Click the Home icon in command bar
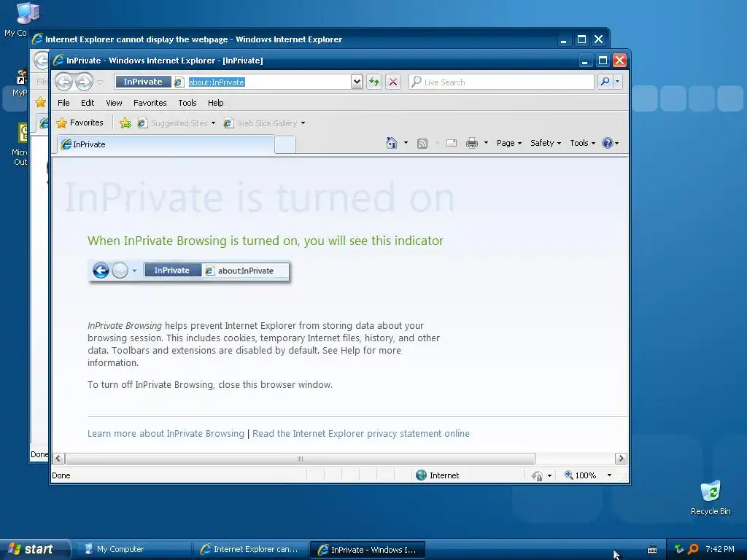Image resolution: width=747 pixels, height=560 pixels. (x=392, y=143)
